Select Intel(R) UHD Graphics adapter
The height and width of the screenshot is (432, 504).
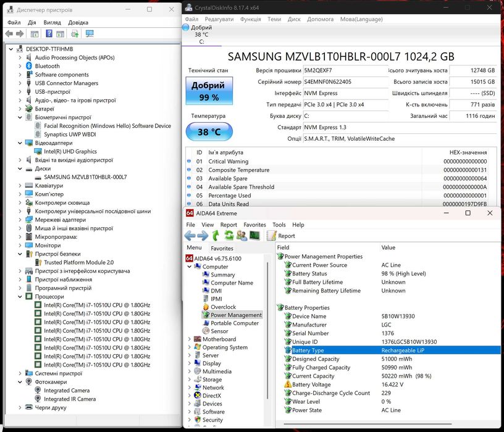[x=70, y=151]
